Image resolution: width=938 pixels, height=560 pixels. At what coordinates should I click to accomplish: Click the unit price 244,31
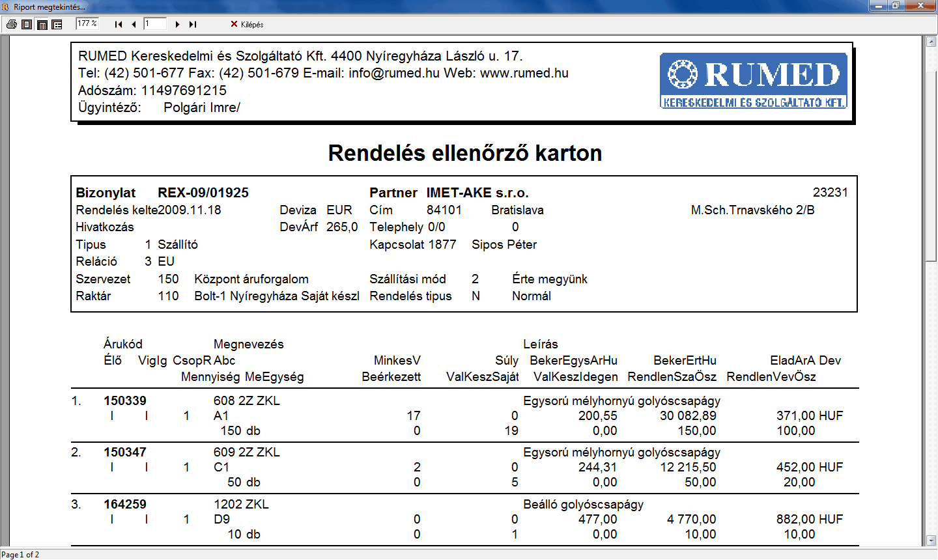click(x=598, y=467)
